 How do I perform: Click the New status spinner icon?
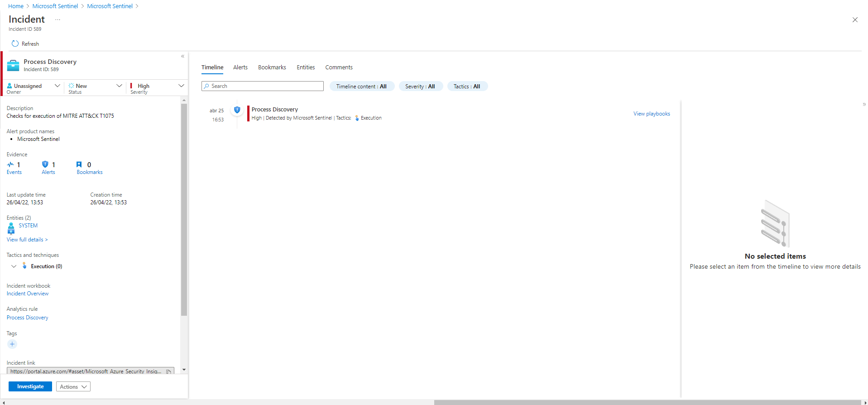pyautogui.click(x=71, y=86)
